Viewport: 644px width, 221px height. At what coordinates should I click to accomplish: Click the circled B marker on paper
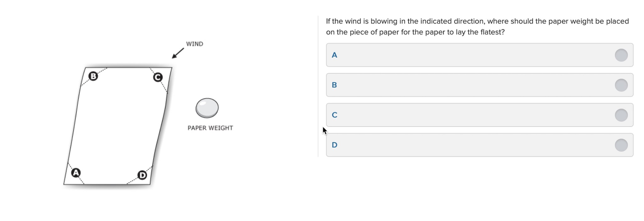[93, 76]
